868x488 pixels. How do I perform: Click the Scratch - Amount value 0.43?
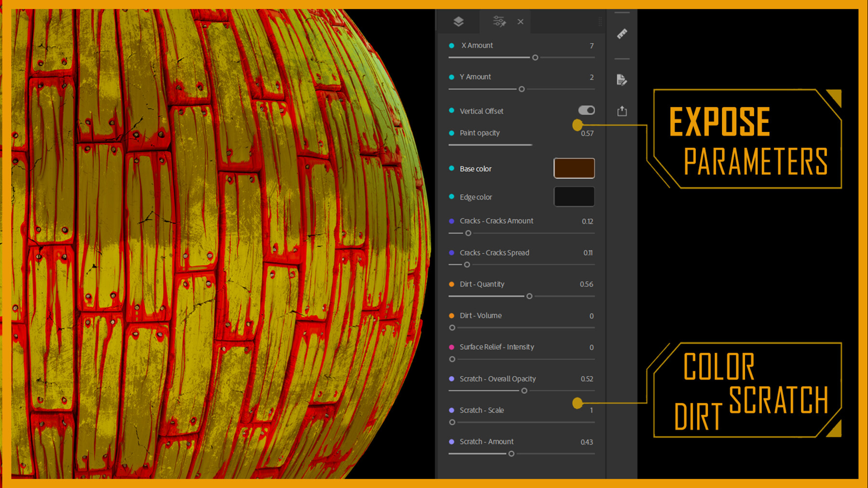coord(587,442)
